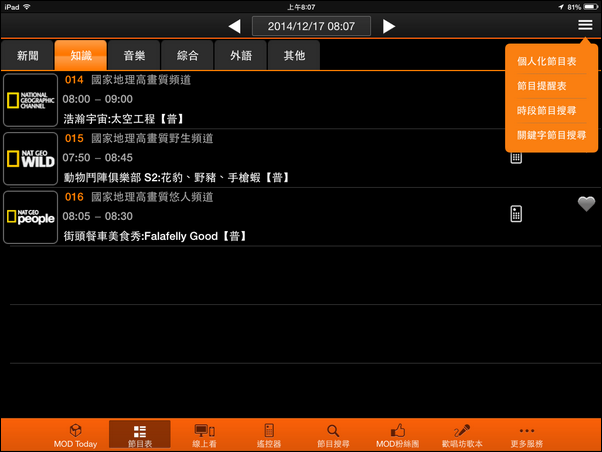Choose 時段節目搜尋 from dropdown menu
The height and width of the screenshot is (452, 602).
pos(546,110)
